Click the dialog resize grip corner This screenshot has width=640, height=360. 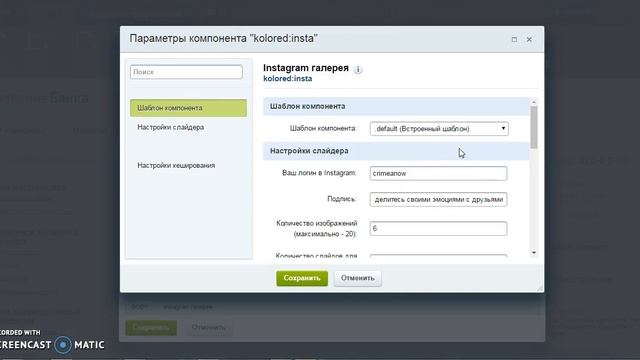tap(540, 289)
